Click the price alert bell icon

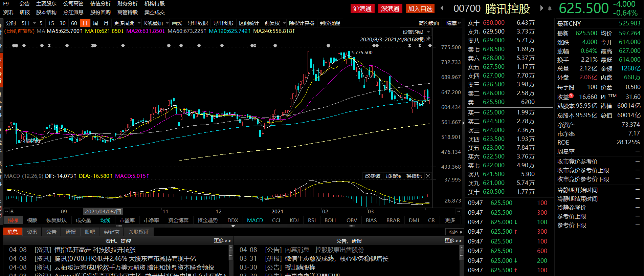[x=550, y=8]
